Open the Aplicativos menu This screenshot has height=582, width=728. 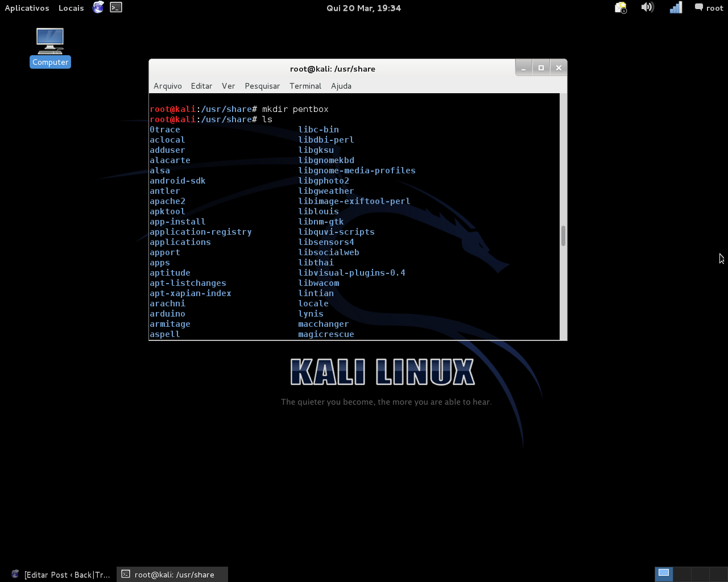click(x=27, y=8)
